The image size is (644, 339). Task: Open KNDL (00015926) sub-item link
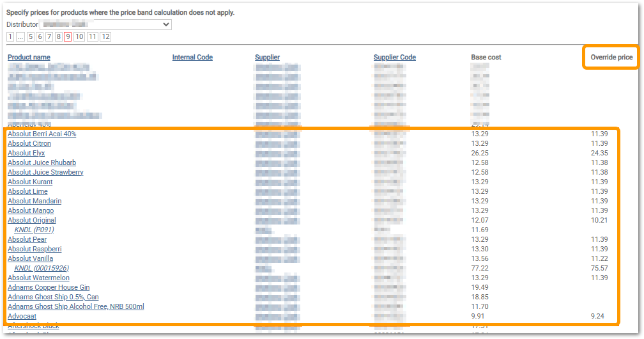pos(41,268)
